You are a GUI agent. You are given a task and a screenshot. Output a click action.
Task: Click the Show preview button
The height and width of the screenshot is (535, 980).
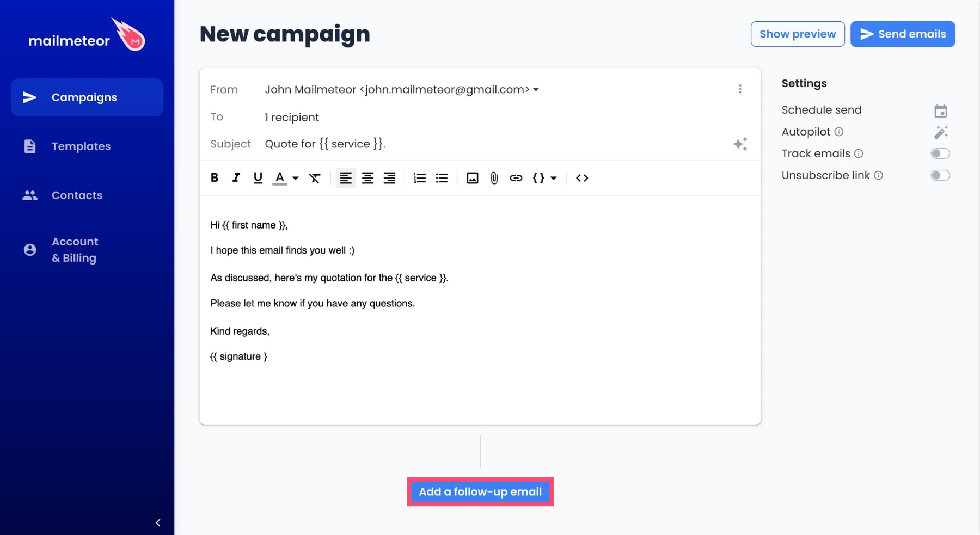click(x=798, y=34)
